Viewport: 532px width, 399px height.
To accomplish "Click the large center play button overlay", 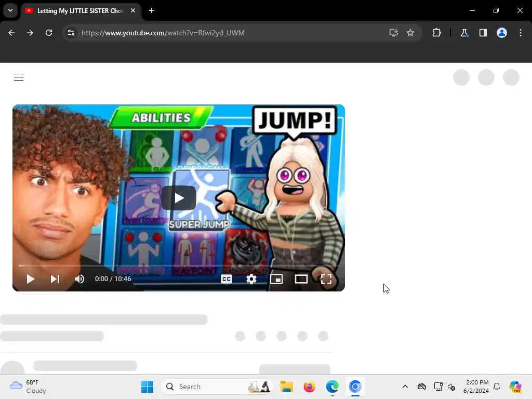I will (179, 198).
